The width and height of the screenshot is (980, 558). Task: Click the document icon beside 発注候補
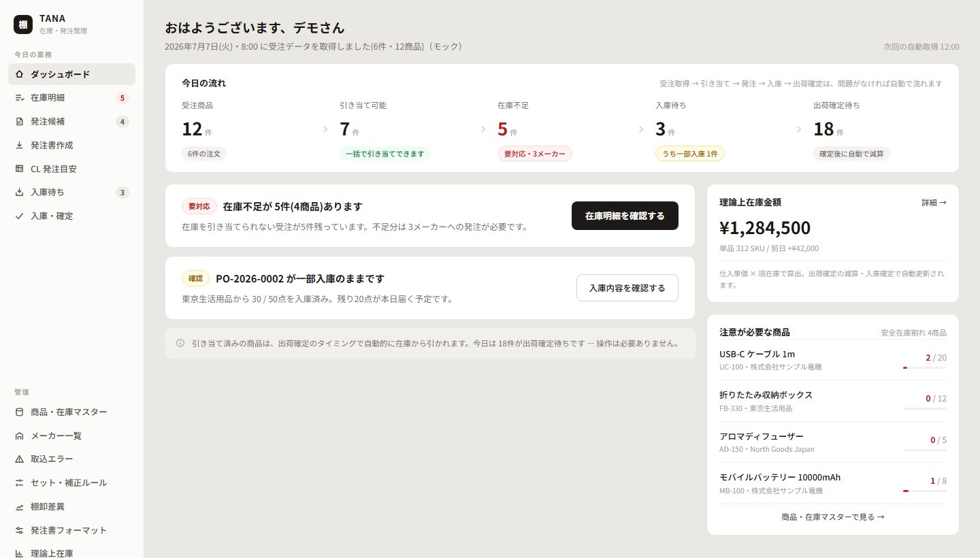19,122
